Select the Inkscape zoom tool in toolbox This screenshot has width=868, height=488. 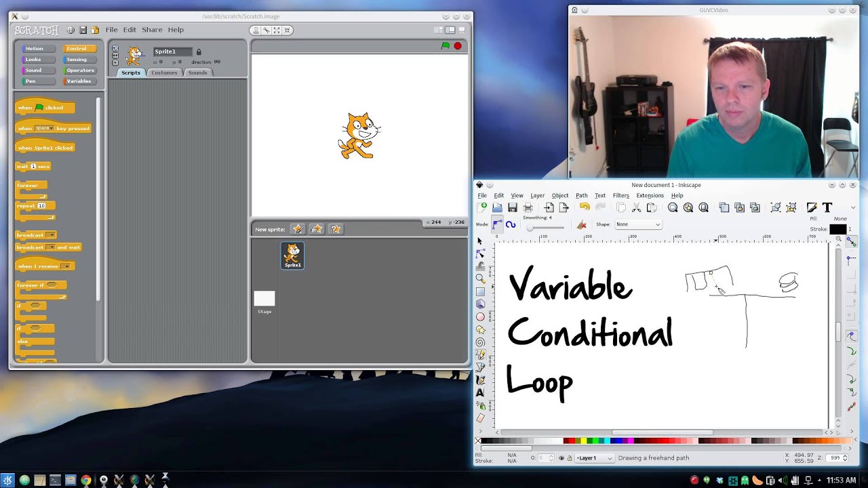click(x=480, y=279)
